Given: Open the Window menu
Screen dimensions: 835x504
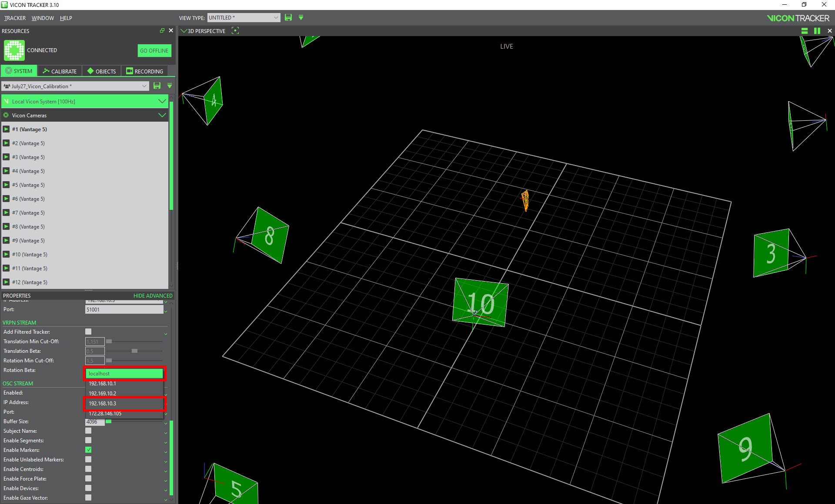Looking at the screenshot, I should pos(43,18).
